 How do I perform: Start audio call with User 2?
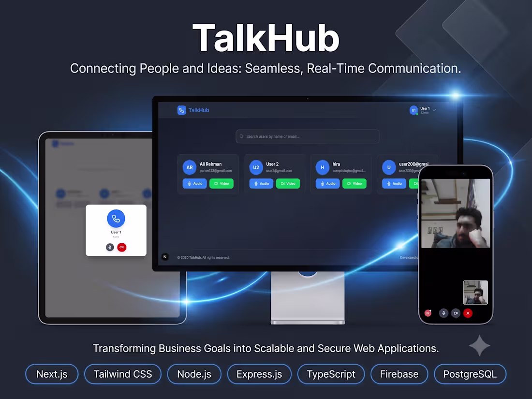(x=261, y=184)
